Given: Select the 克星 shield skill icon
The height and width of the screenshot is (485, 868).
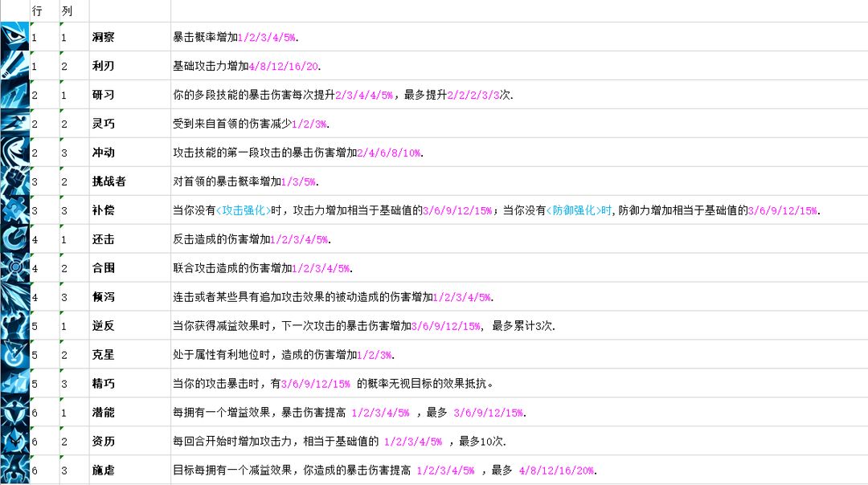Looking at the screenshot, I should [x=14, y=354].
